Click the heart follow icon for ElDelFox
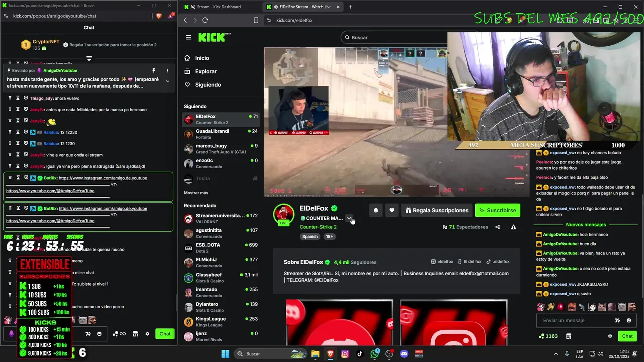The height and width of the screenshot is (362, 644). coord(392,210)
